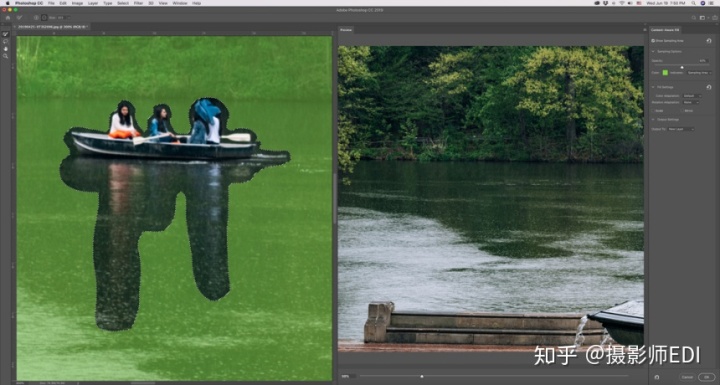The width and height of the screenshot is (720, 385).
Task: Select the Preview panel tab
Action: (346, 30)
